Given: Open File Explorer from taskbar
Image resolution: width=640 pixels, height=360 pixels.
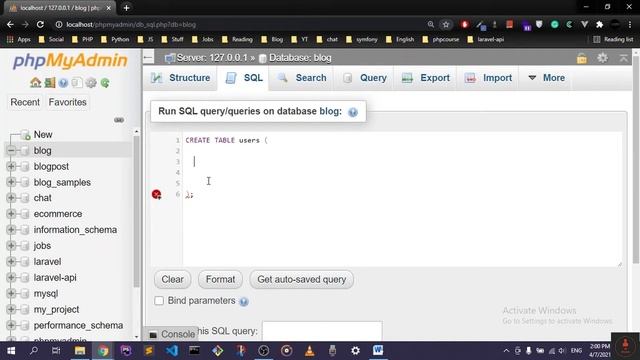Looking at the screenshot, I should coord(80,350).
